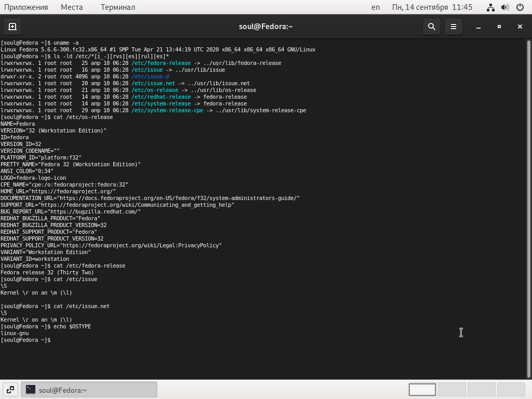This screenshot has height=399, width=532.
Task: Click the 'uname -a' command line
Action: pos(39,43)
